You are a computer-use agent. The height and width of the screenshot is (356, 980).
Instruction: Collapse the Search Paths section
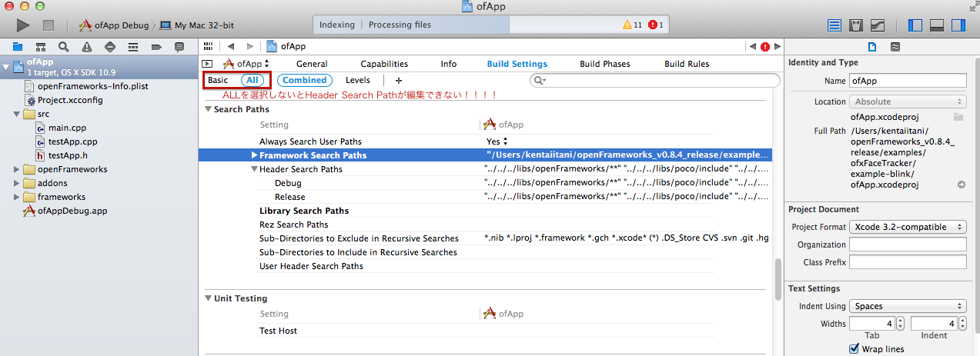click(209, 109)
